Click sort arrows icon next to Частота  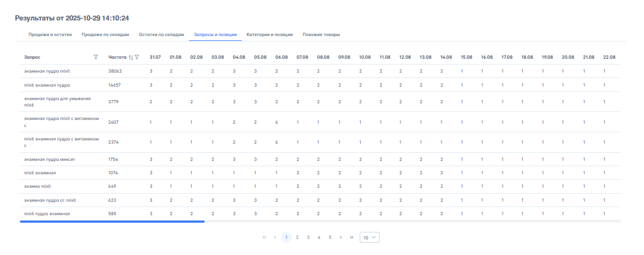(x=130, y=57)
